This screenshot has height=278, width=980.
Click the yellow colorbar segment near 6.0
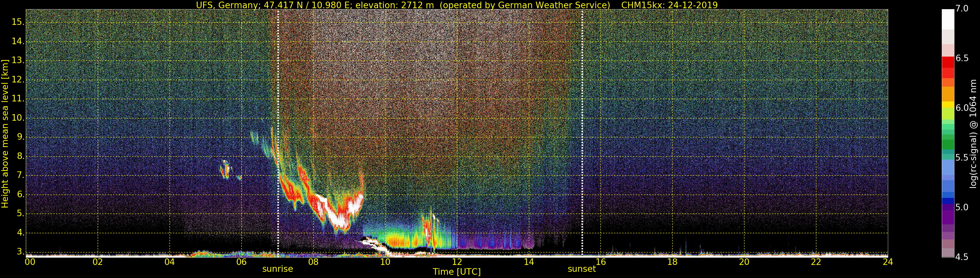click(948, 104)
